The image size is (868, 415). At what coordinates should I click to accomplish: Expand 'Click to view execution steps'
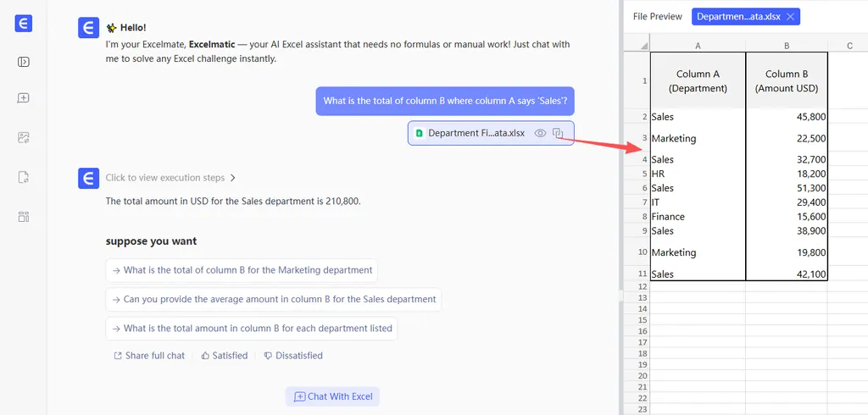(170, 178)
